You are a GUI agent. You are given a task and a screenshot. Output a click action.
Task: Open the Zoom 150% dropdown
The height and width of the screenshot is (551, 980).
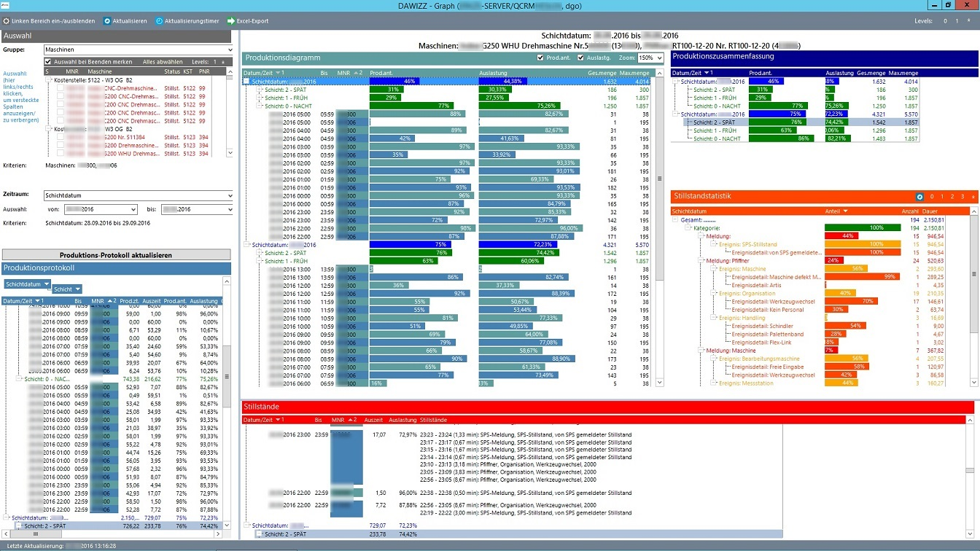(660, 58)
